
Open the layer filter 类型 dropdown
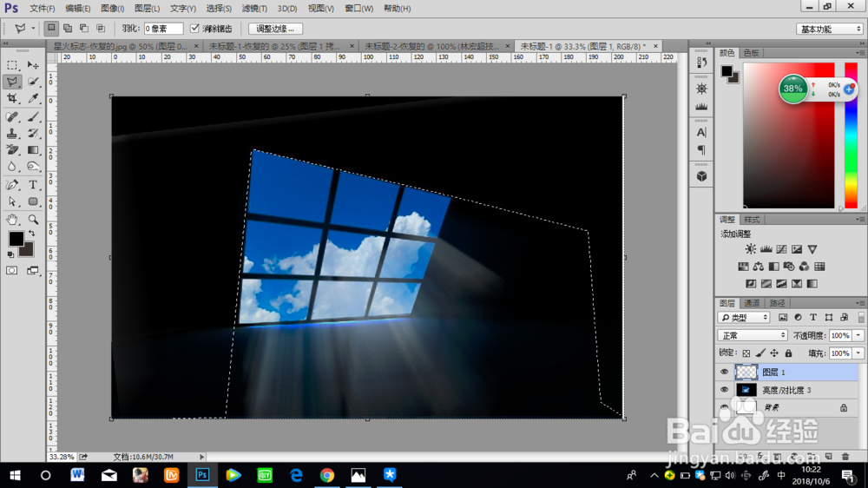[744, 318]
